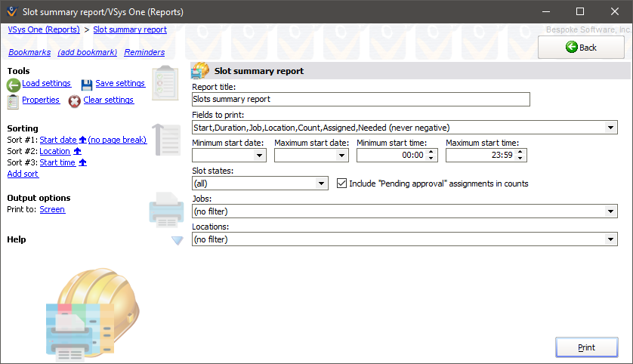Open the Bookmarks link
This screenshot has height=364, width=633.
pos(29,53)
